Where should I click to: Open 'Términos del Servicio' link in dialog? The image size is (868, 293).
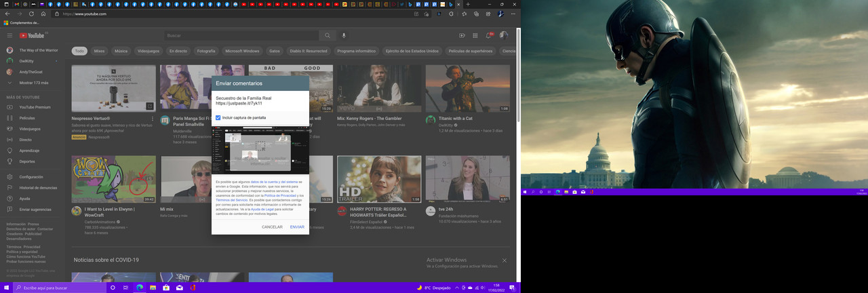232,200
